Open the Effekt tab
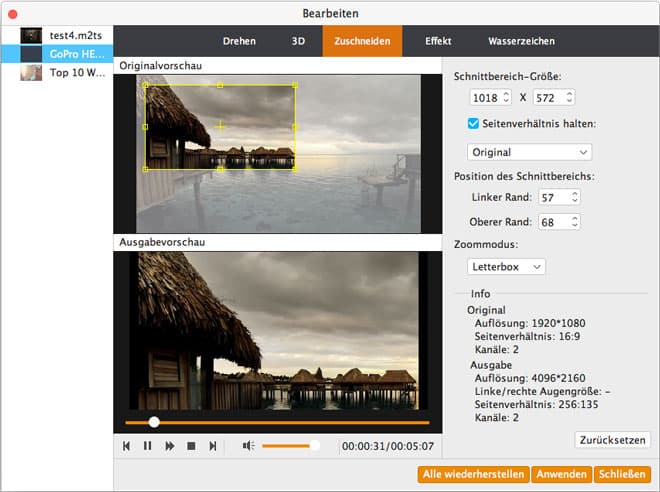Viewport: 660px width, 492px height. point(437,42)
